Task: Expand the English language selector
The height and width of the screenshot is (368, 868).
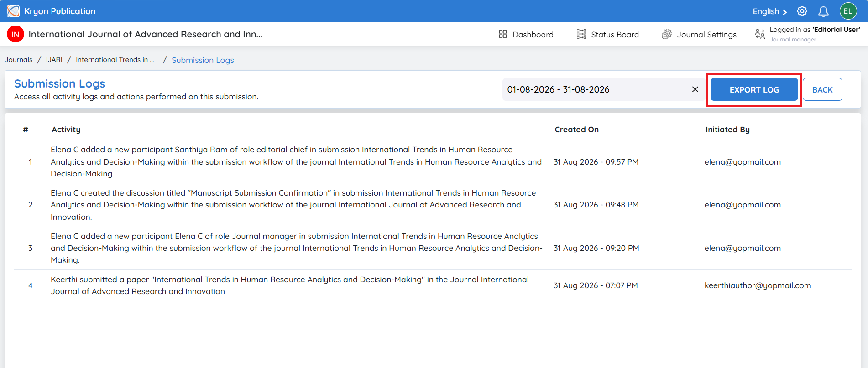Action: click(770, 11)
